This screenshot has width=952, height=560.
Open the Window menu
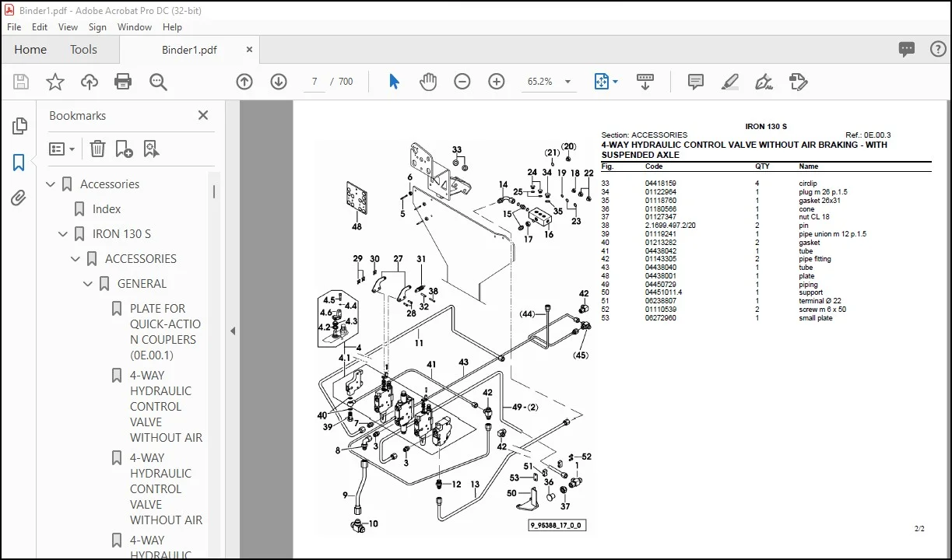pyautogui.click(x=135, y=26)
